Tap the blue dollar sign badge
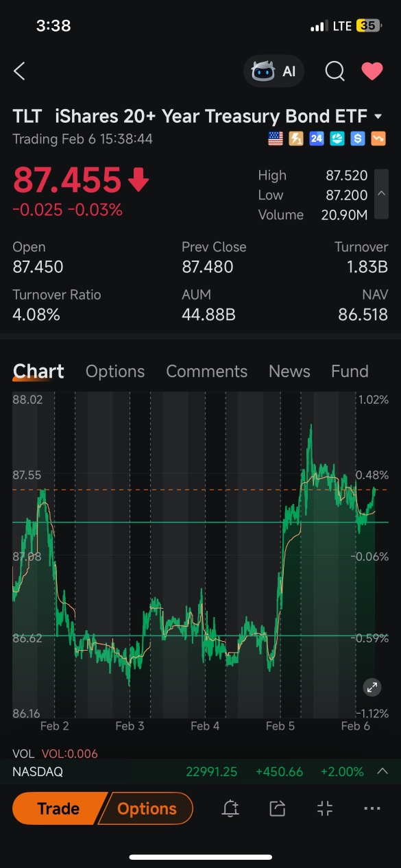The height and width of the screenshot is (868, 401). pyautogui.click(x=357, y=139)
